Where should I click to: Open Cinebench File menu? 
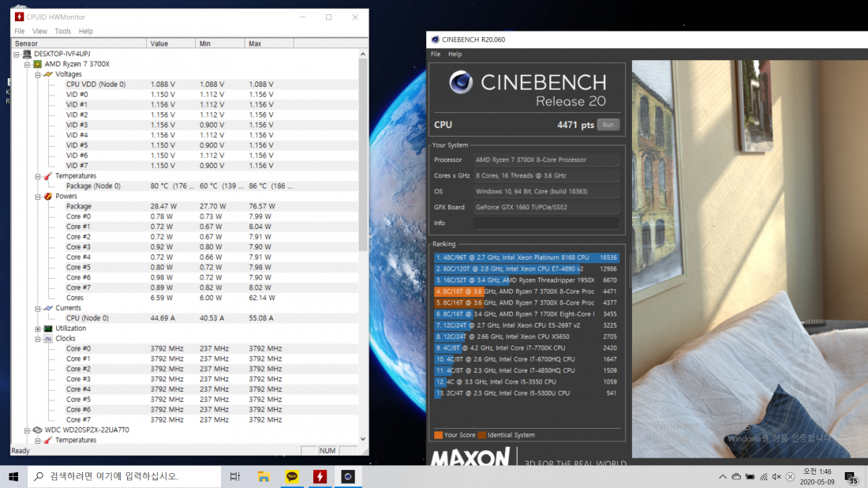[436, 54]
